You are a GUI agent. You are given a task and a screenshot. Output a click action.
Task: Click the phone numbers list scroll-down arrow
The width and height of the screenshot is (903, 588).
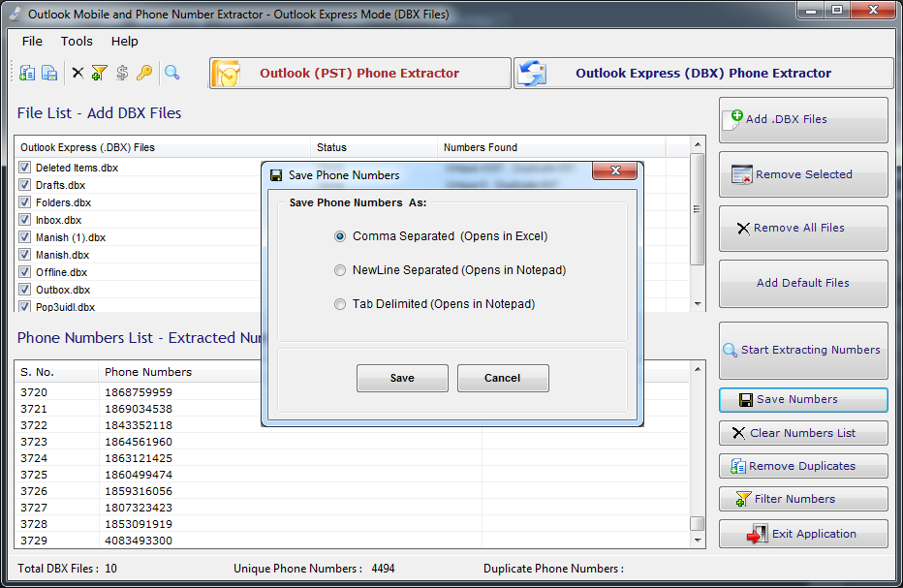click(698, 541)
